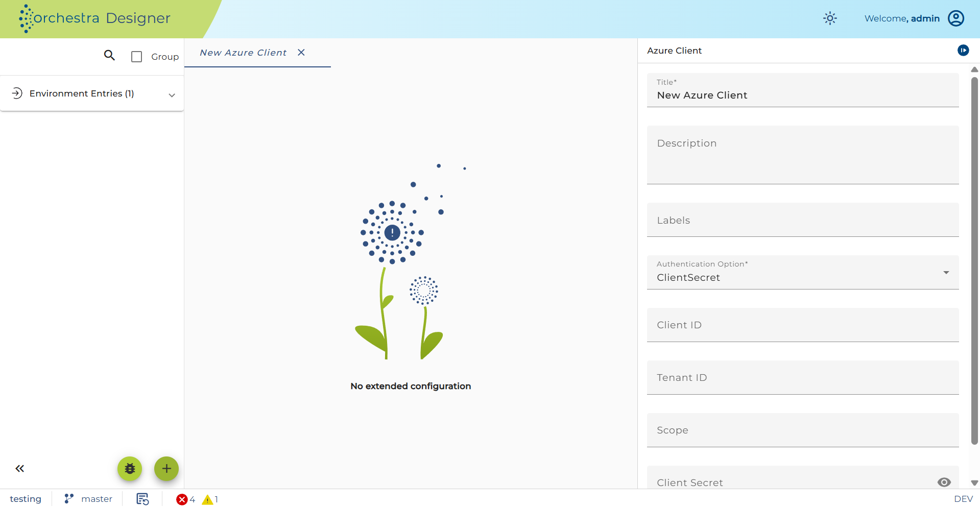Open the history list icon in the status bar
Screen dimensions: 980x507
pyautogui.click(x=142, y=499)
